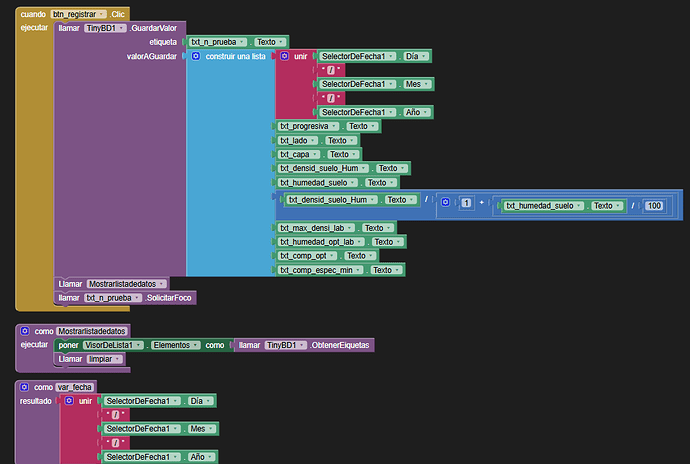This screenshot has width=690, height=464.
Task: Edit the number 1 in the addition block
Action: pos(466,205)
